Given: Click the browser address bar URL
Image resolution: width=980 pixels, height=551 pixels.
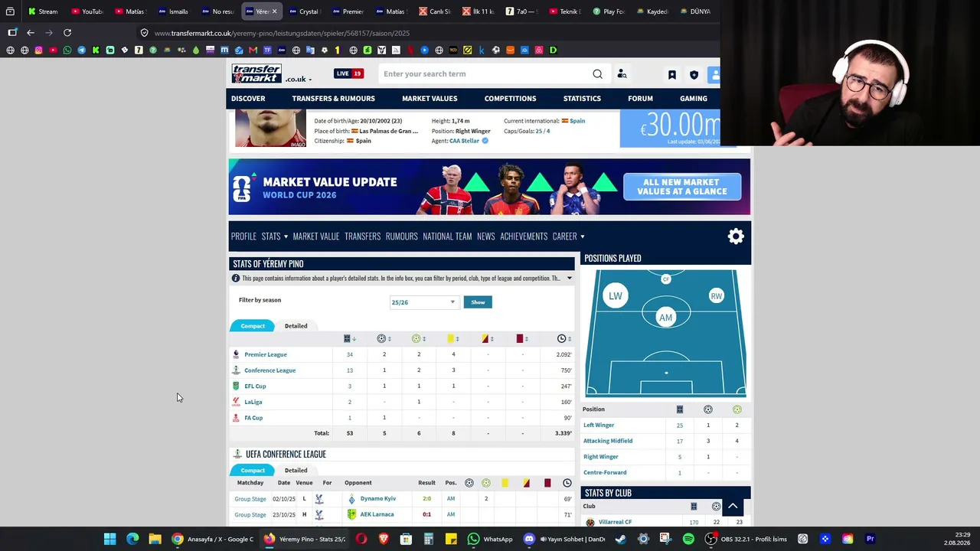Looking at the screenshot, I should click(282, 34).
